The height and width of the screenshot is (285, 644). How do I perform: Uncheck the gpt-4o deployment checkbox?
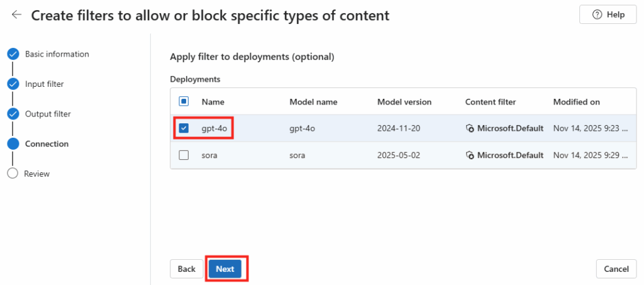(184, 128)
